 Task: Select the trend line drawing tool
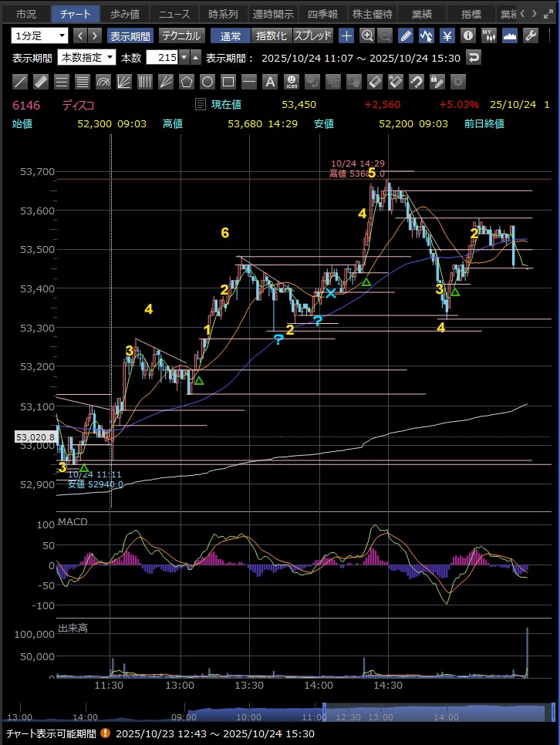(21, 82)
